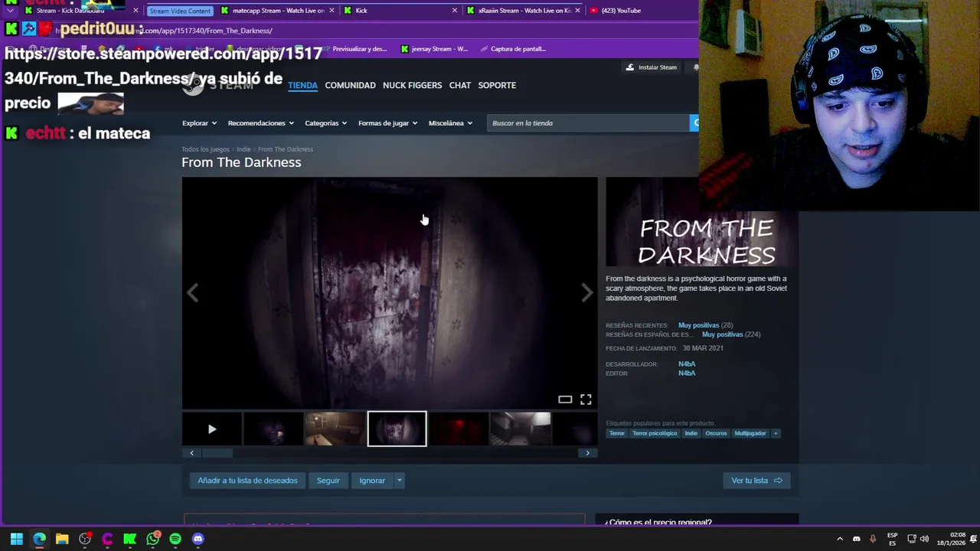This screenshot has width=980, height=551.
Task: Open the COMUNIDAD menu item
Action: tap(350, 85)
